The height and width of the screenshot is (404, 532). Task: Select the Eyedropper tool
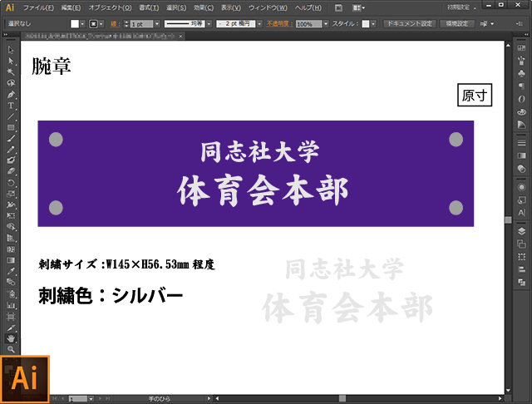click(11, 271)
